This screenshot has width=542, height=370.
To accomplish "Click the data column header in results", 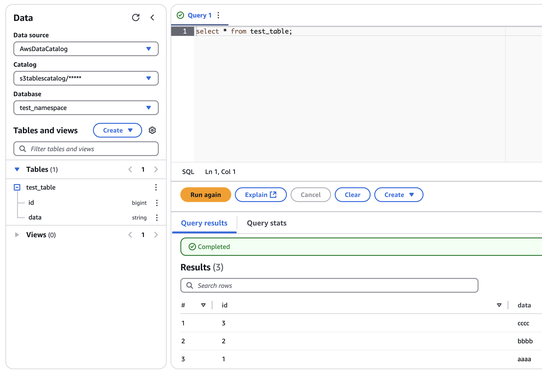I will [x=524, y=305].
